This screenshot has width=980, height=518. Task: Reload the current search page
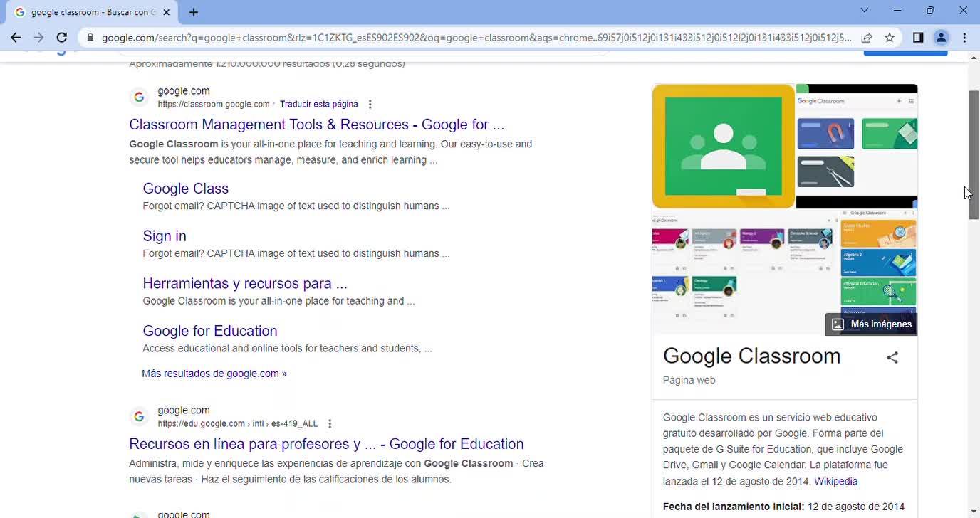click(62, 38)
